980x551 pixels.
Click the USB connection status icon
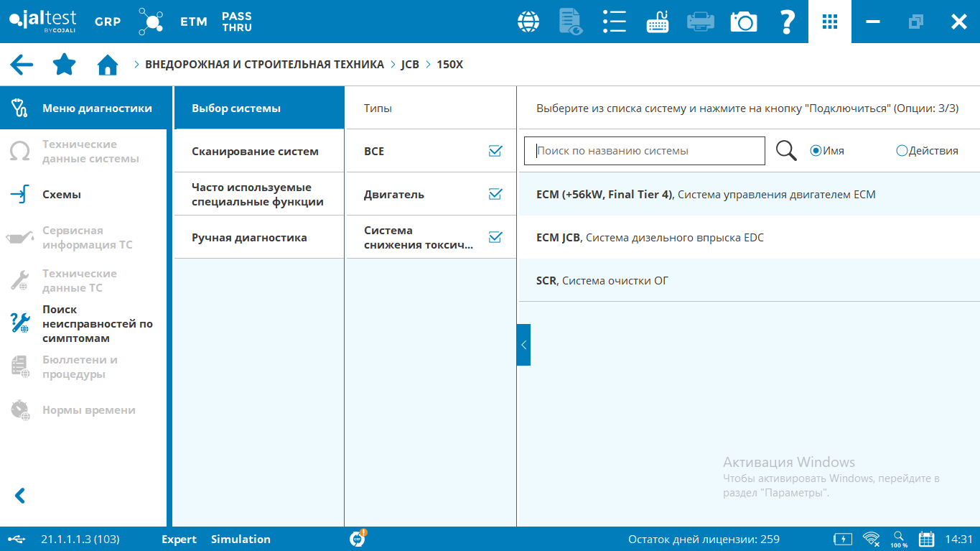point(17,540)
